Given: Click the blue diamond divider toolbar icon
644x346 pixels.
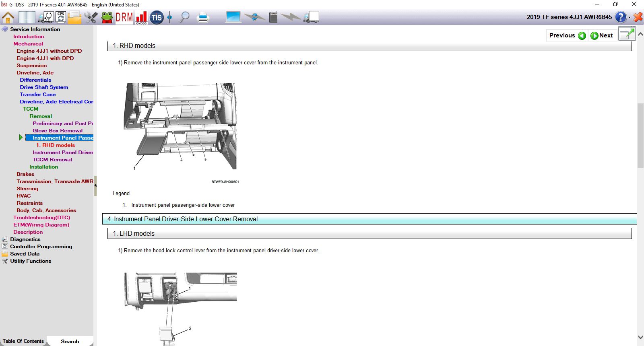Looking at the screenshot, I should 170,17.
